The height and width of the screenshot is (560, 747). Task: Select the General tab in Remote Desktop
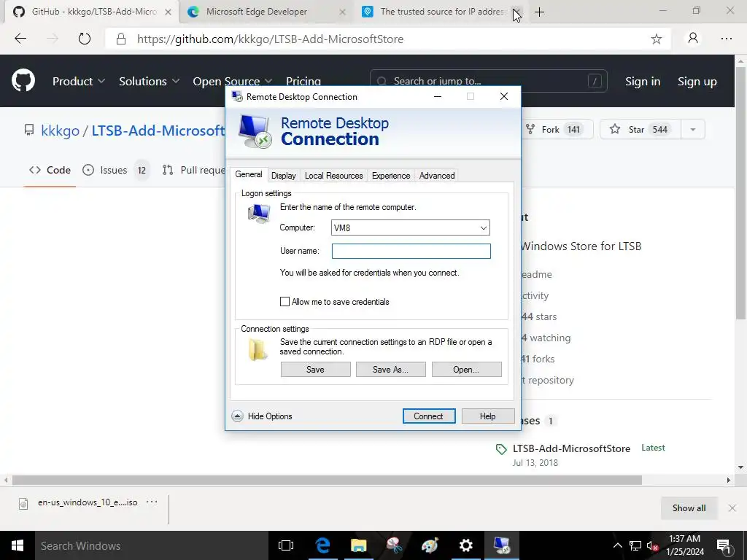pyautogui.click(x=249, y=174)
